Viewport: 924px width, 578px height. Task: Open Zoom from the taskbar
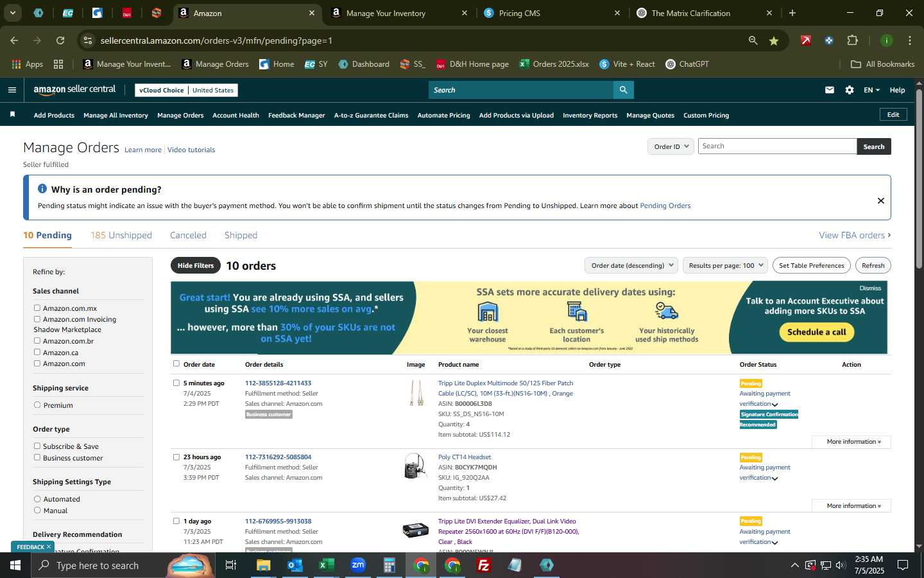[x=358, y=565]
